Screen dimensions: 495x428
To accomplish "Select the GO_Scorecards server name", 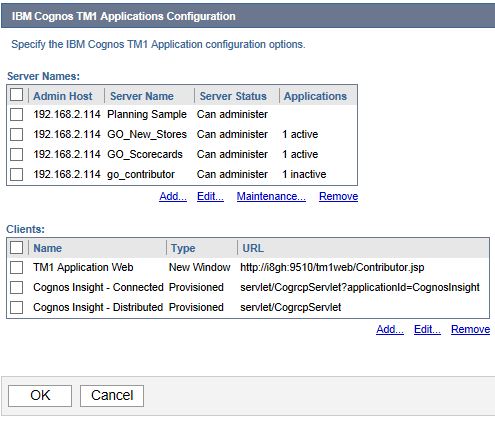I will coord(145,154).
